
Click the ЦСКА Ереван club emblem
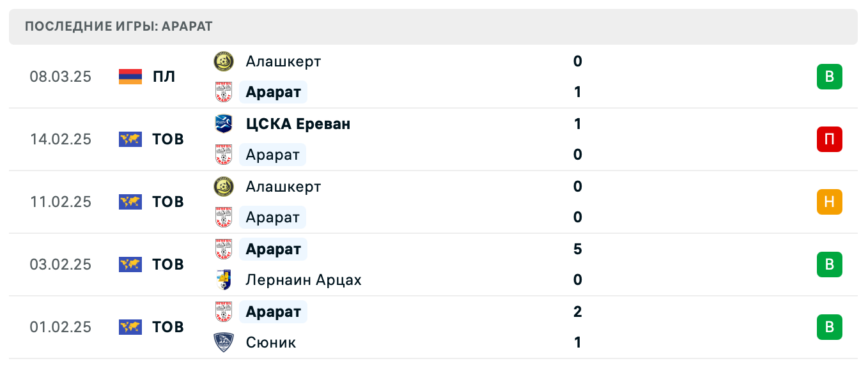[224, 123]
